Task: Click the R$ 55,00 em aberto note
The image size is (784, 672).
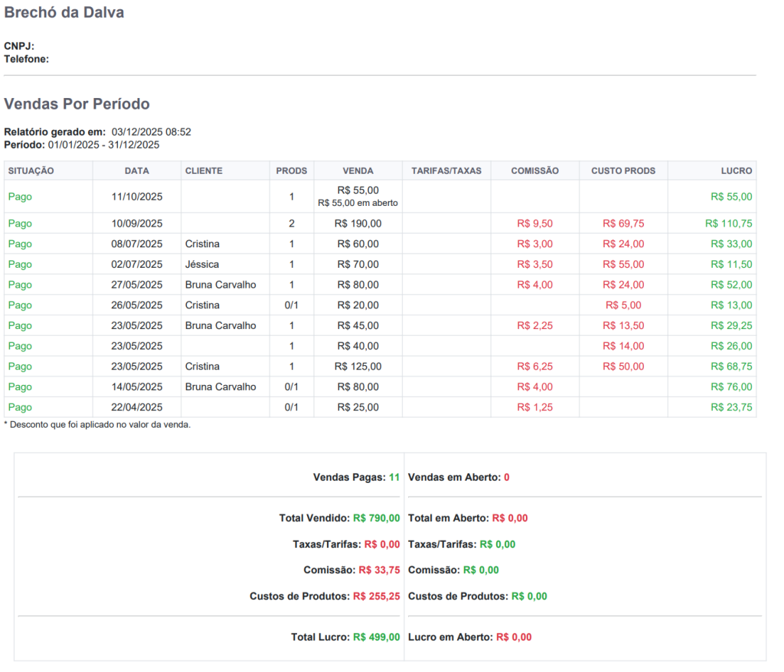Action: (358, 204)
